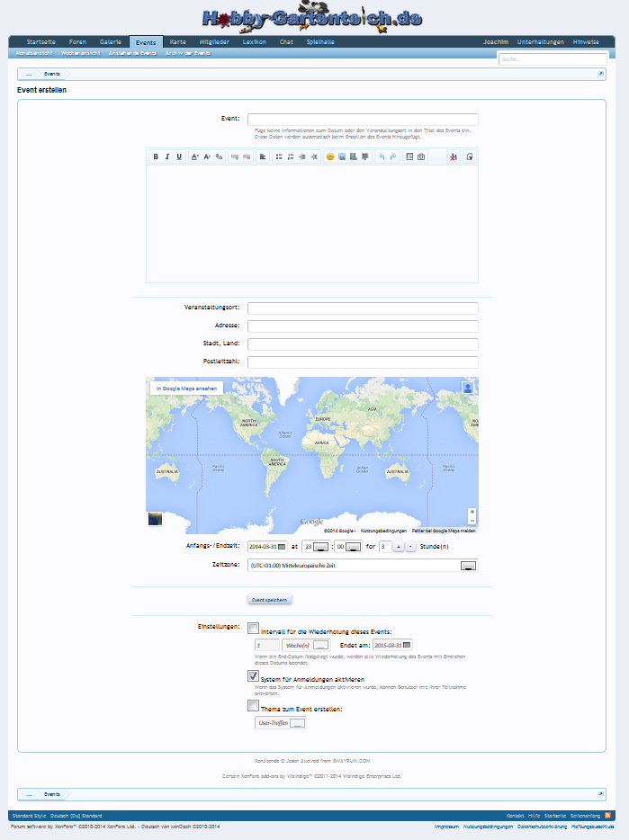
Task: Open the Zeitzone dropdown
Action: coord(363,565)
